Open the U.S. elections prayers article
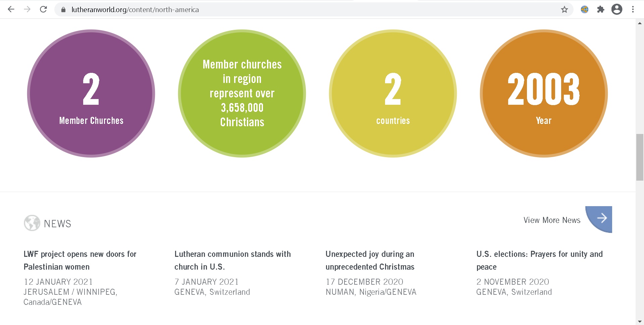Image resolution: width=644 pixels, height=325 pixels. [x=539, y=261]
